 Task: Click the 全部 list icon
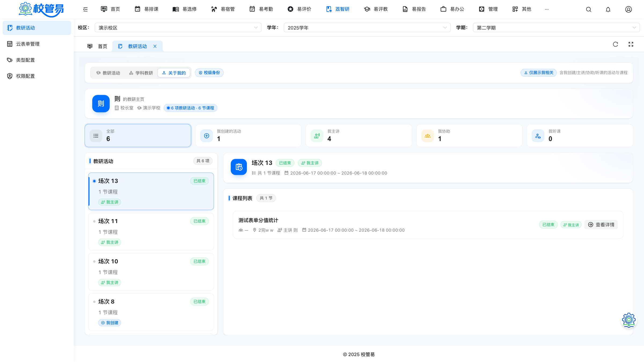pos(96,136)
